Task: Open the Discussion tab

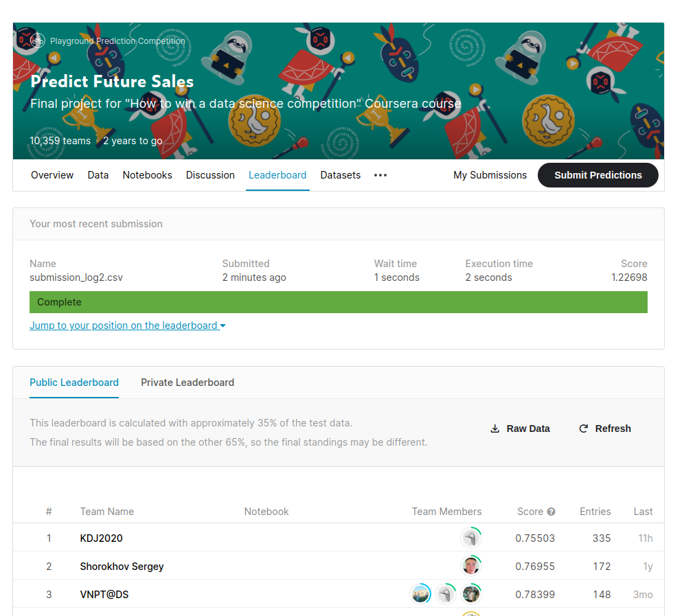Action: tap(210, 175)
